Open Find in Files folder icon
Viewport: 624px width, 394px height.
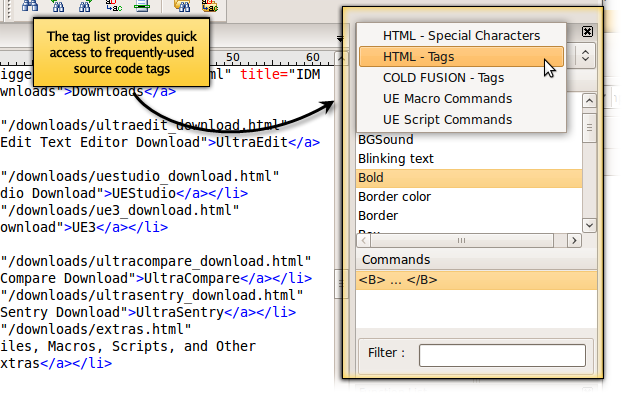(x=182, y=6)
